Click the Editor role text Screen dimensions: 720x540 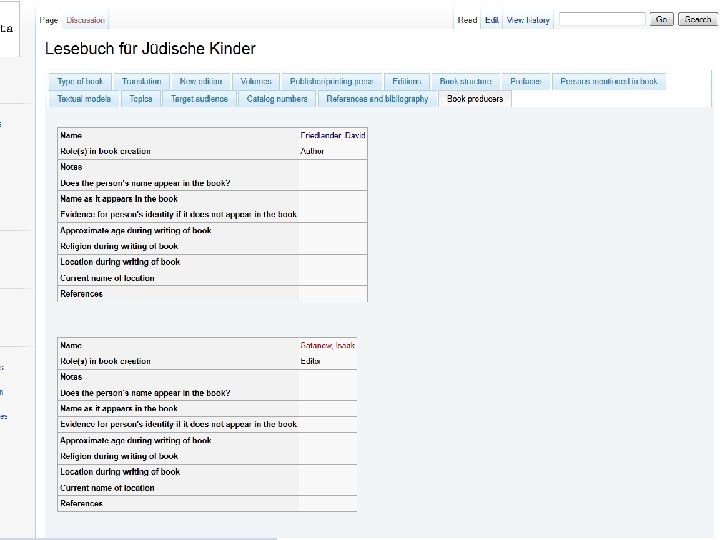pos(310,361)
